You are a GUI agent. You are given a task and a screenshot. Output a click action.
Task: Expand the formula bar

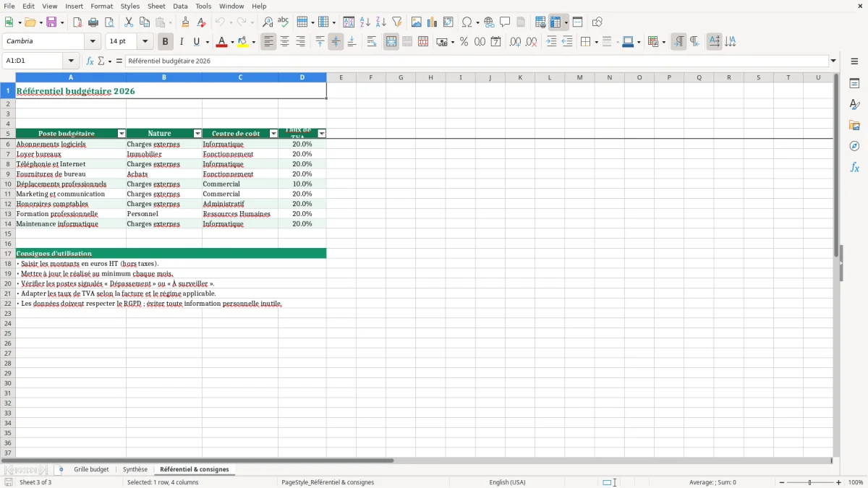pos(833,61)
